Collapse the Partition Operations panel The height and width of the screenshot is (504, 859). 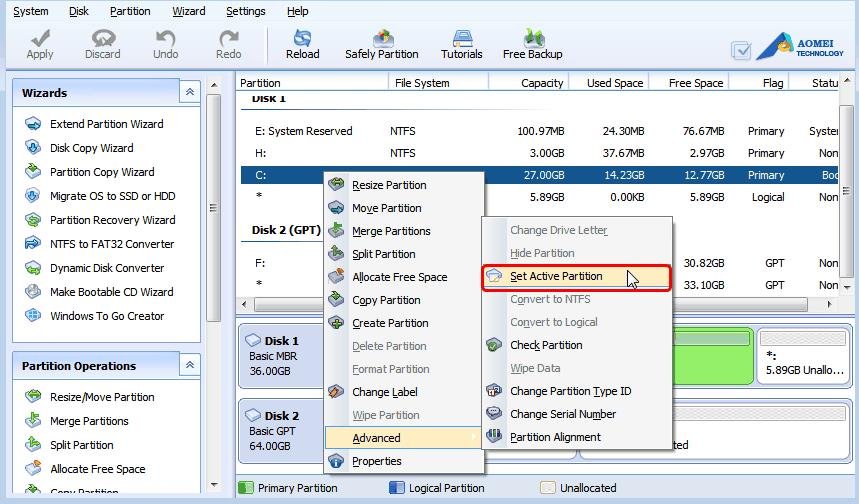click(190, 365)
